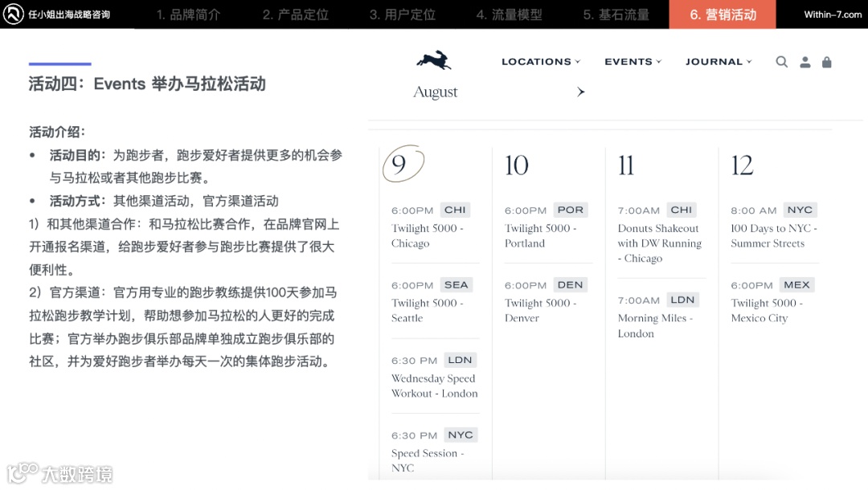
Task: Click the CHI tag on day 9
Action: pyautogui.click(x=454, y=210)
